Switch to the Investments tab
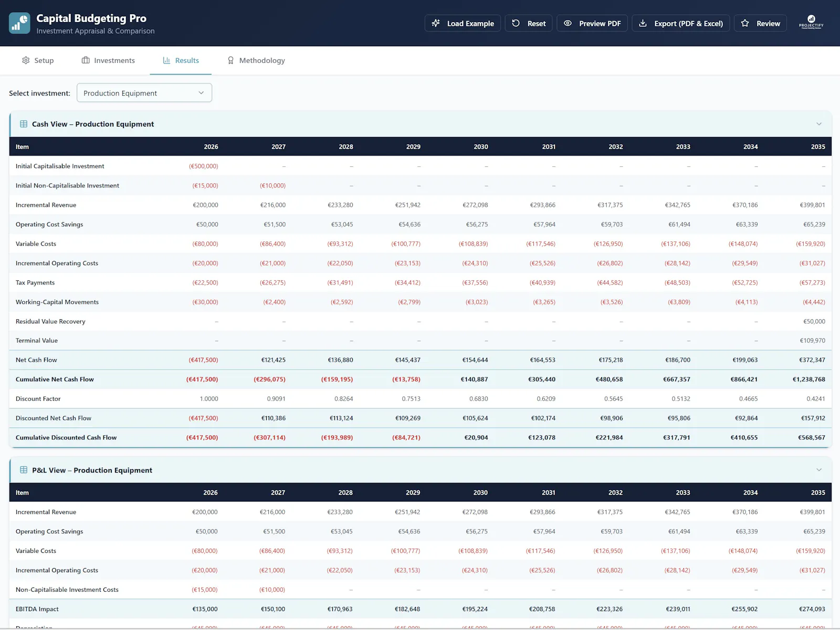 coord(108,60)
